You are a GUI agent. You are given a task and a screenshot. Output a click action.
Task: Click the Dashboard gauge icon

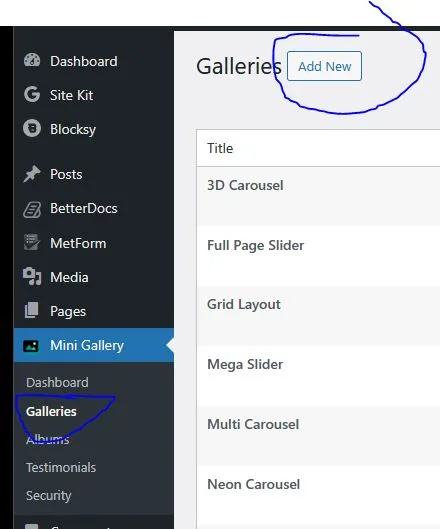click(32, 61)
